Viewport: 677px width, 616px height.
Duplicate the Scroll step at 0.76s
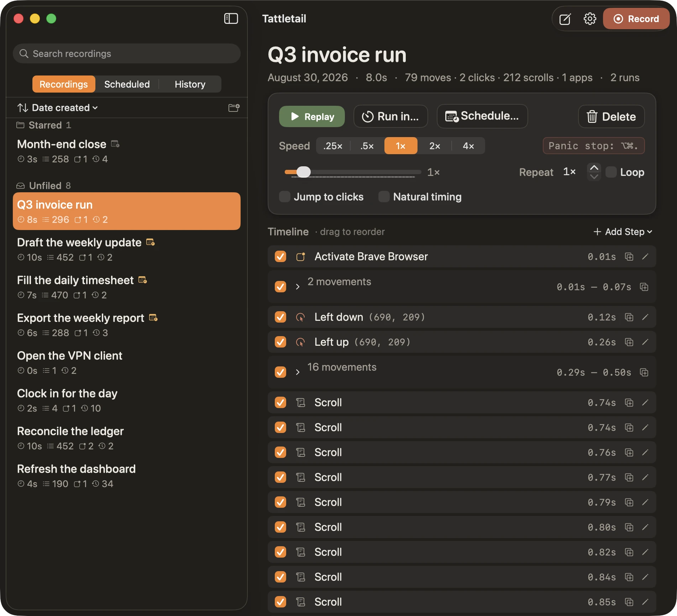629,453
